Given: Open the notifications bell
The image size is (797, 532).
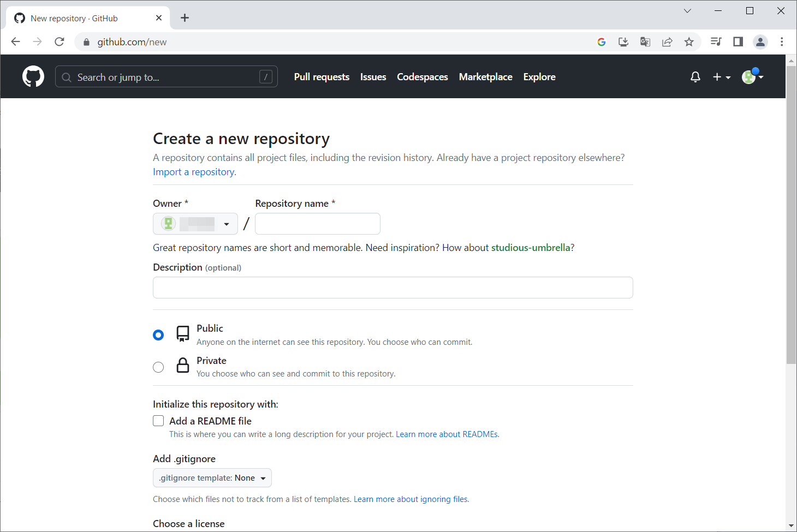Looking at the screenshot, I should point(695,77).
